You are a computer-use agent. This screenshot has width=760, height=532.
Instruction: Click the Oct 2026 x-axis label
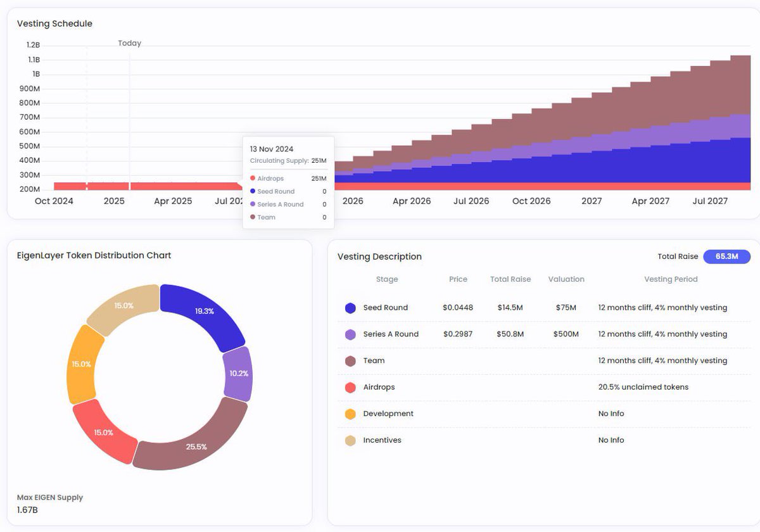[x=531, y=201]
